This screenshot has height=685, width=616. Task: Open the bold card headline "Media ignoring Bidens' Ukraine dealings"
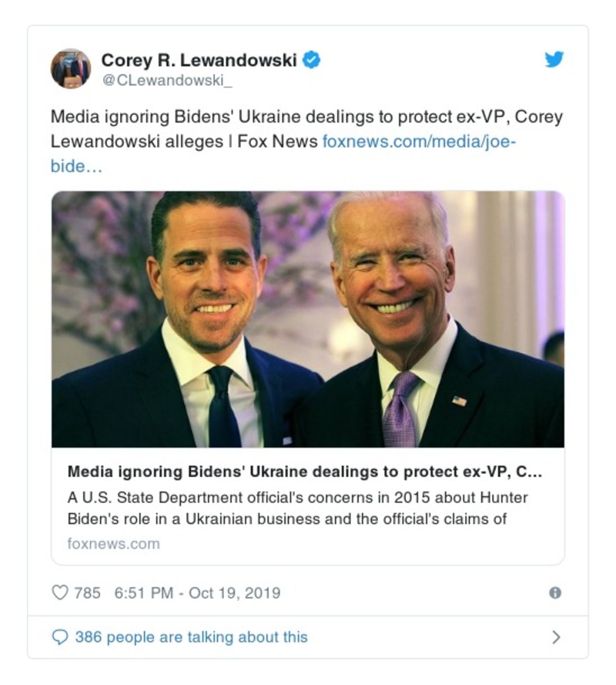(306, 472)
